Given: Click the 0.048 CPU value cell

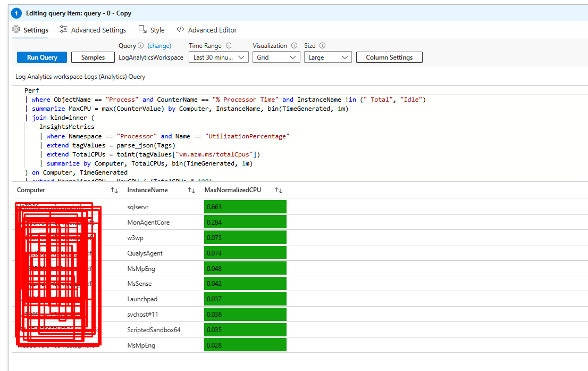Looking at the screenshot, I should coord(245,268).
